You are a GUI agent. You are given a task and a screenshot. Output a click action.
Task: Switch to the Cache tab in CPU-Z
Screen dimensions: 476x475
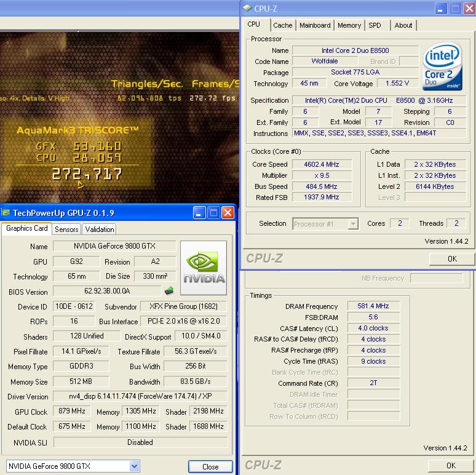coord(283,25)
